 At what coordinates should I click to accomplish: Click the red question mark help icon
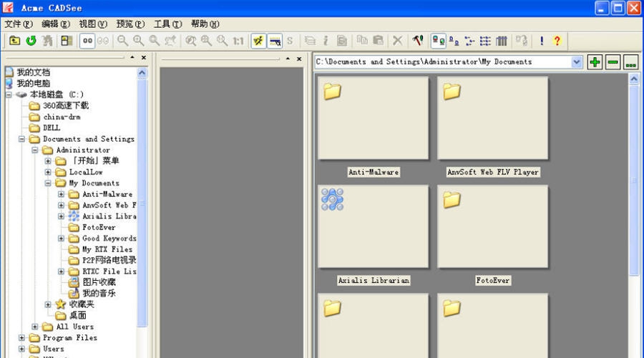(557, 41)
